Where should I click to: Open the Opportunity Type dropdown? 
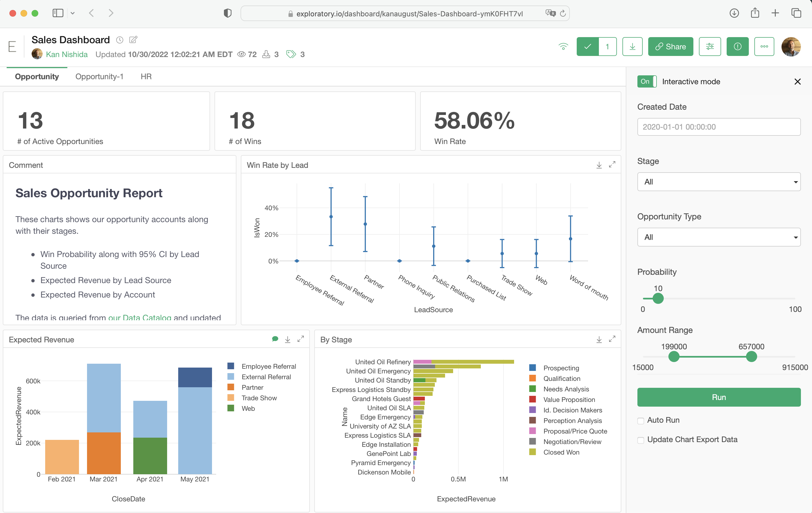point(718,237)
